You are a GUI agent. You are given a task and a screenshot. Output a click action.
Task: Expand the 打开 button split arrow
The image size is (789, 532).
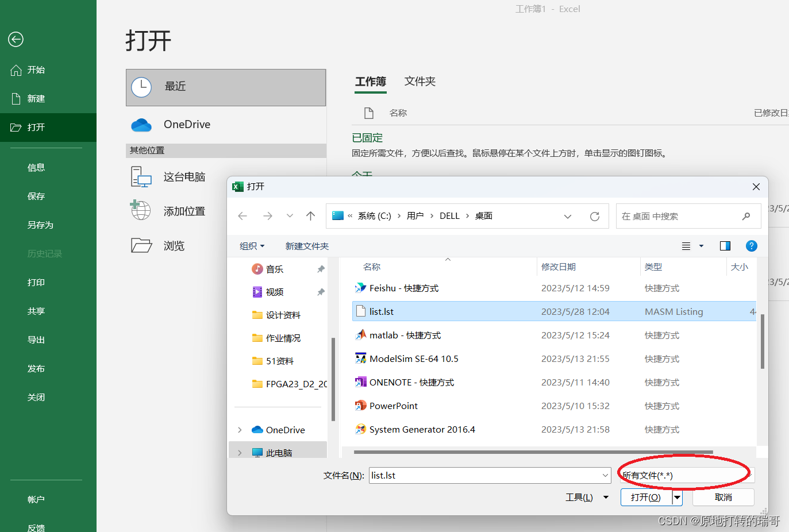tap(677, 497)
